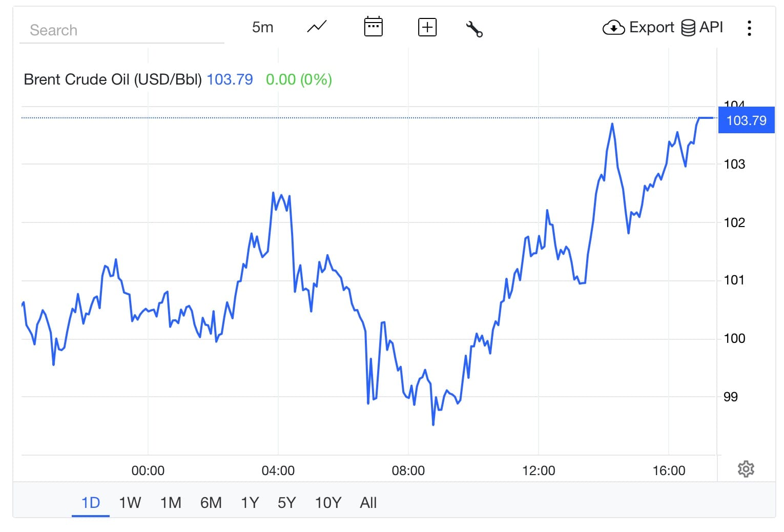Expand the 5m interval dropdown
Image resolution: width=784 pixels, height=532 pixels.
262,27
